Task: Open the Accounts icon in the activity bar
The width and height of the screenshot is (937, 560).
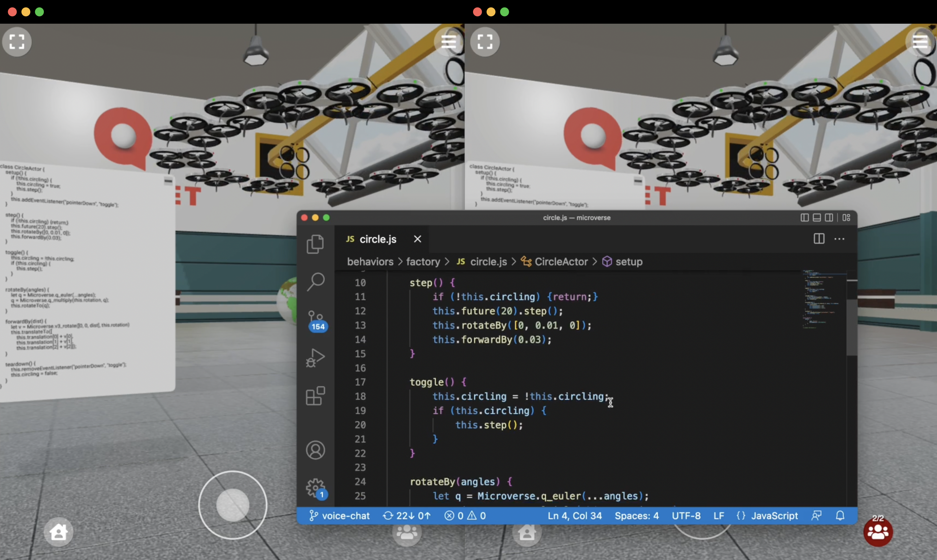Action: pos(315,450)
